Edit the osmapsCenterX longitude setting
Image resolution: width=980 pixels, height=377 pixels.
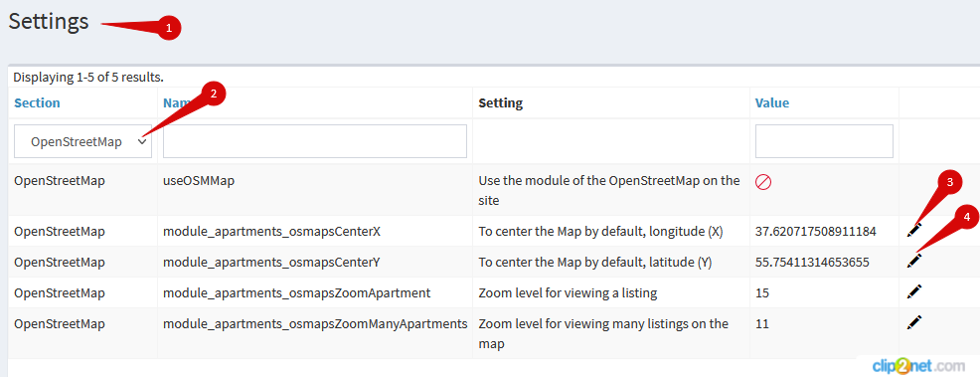[914, 230]
